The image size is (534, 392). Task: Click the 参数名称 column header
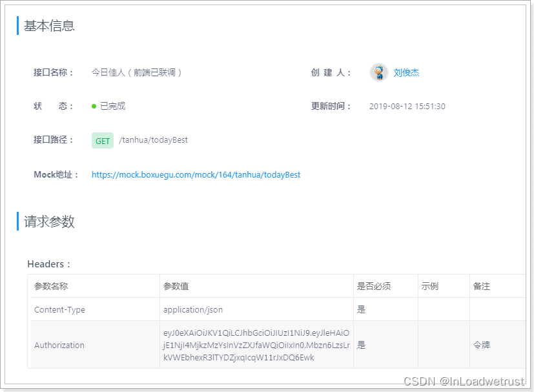click(x=51, y=286)
